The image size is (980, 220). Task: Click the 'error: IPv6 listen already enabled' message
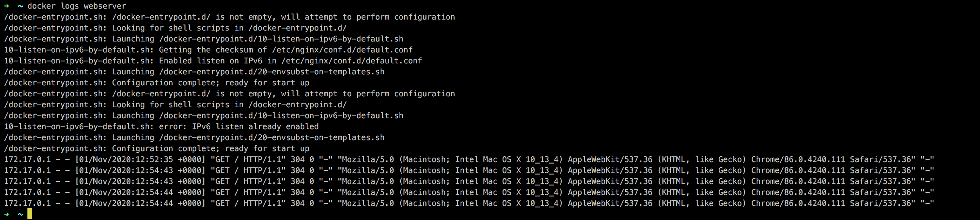point(239,126)
